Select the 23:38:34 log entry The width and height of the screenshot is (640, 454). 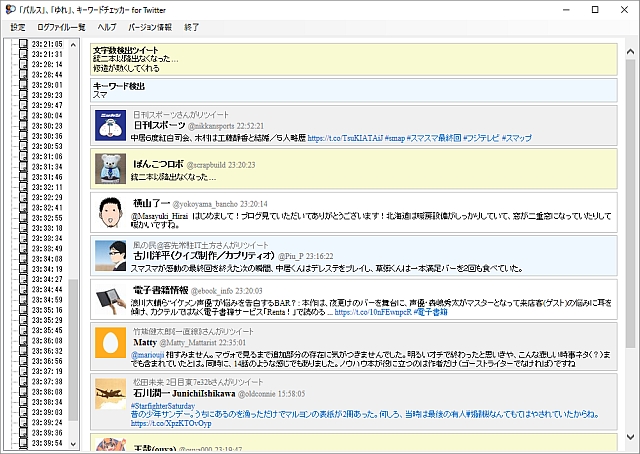tap(47, 402)
